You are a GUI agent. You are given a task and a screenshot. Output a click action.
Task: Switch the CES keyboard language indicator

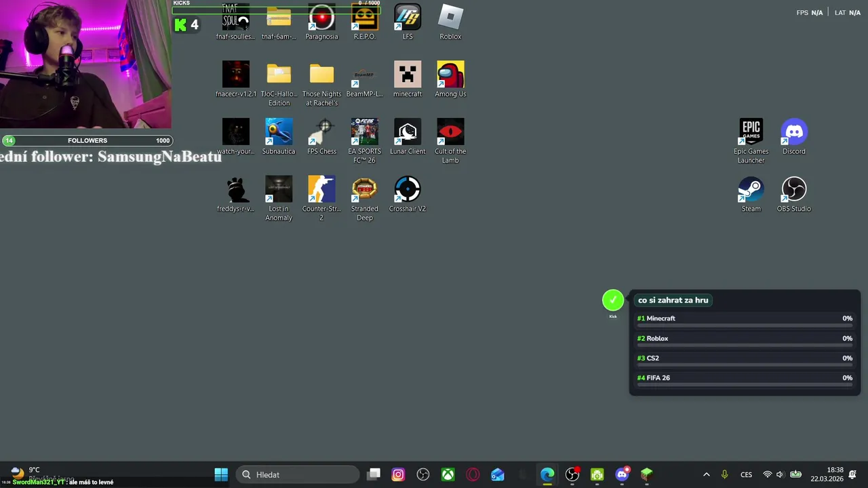pyautogui.click(x=746, y=474)
